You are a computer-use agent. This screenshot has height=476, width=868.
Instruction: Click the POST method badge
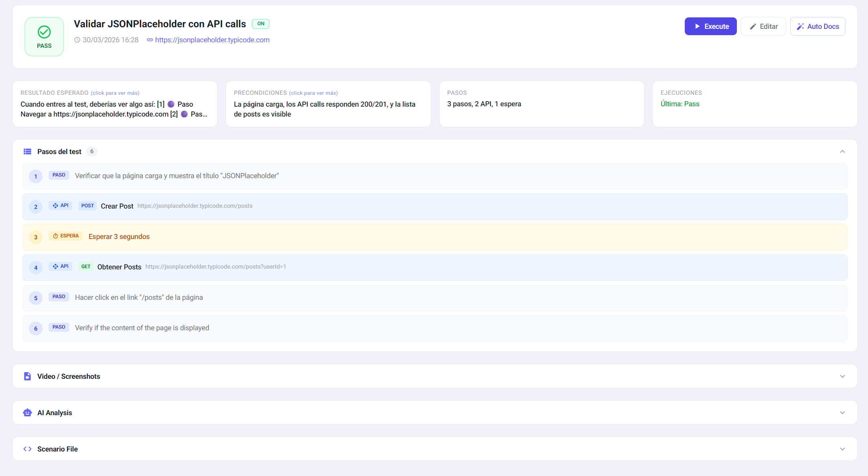[x=87, y=206]
